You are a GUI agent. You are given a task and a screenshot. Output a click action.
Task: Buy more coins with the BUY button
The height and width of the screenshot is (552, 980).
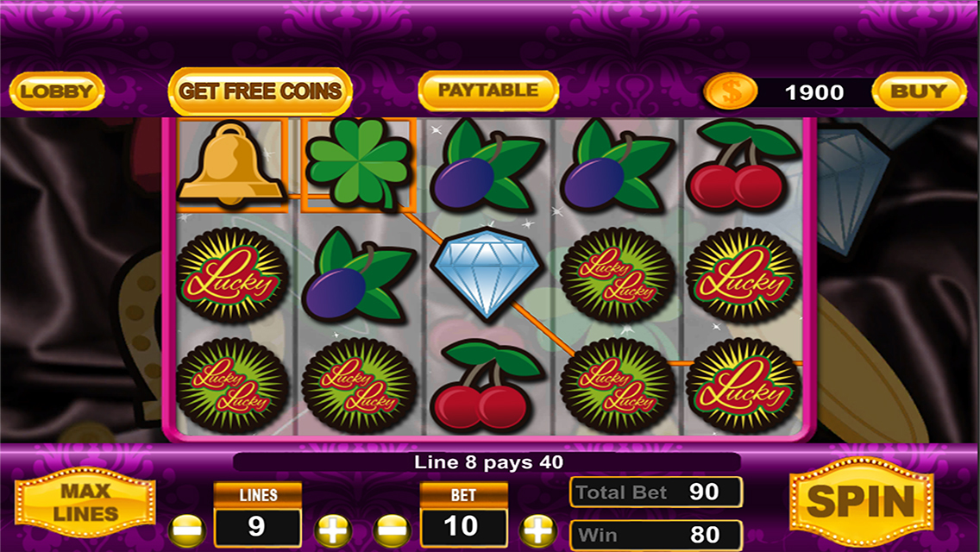(919, 91)
